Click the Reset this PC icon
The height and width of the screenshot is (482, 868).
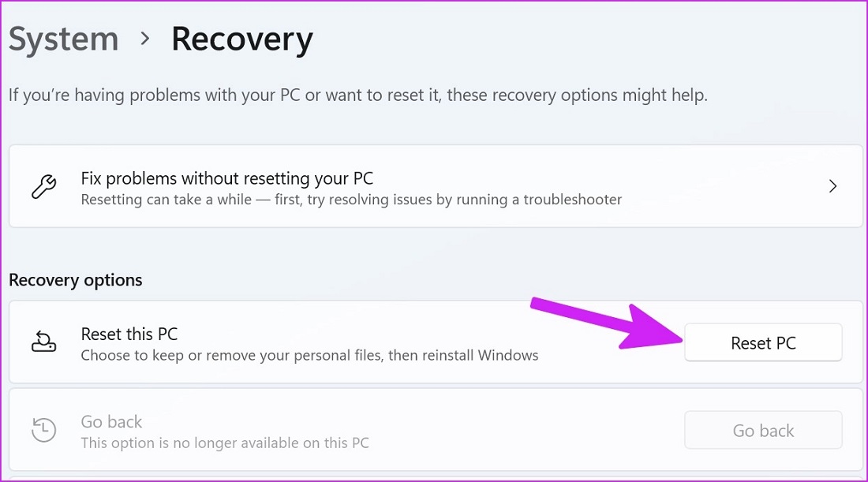(43, 342)
